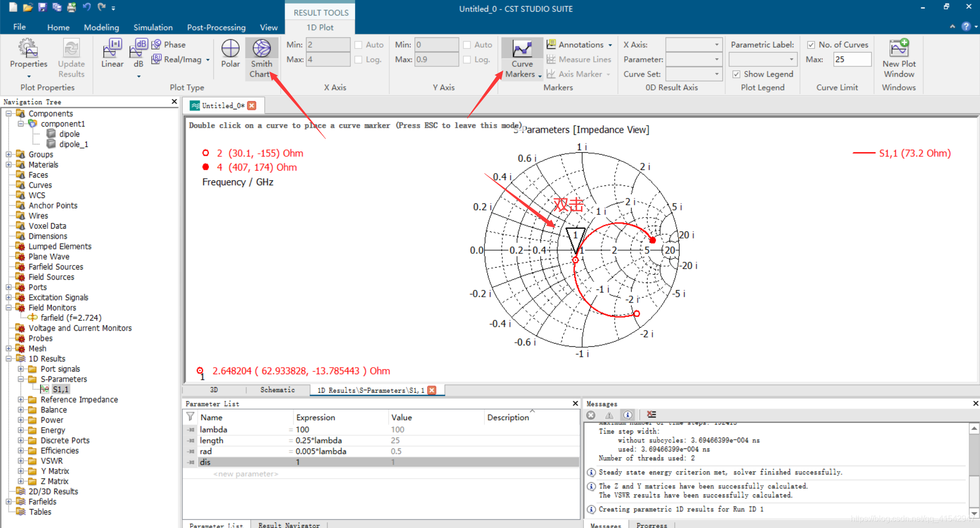Expand the VSWR folder
Viewport: 980px width, 528px height.
click(21, 461)
